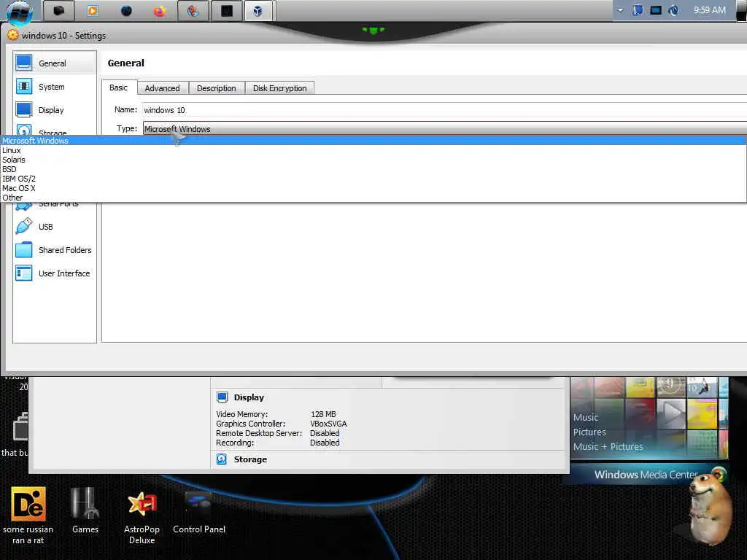Click the Storage disk icon in details pane
The height and width of the screenshot is (560, 747).
point(222,459)
